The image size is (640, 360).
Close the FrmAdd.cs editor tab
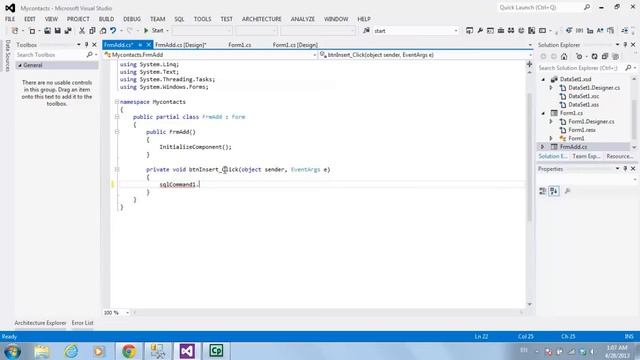tap(149, 45)
